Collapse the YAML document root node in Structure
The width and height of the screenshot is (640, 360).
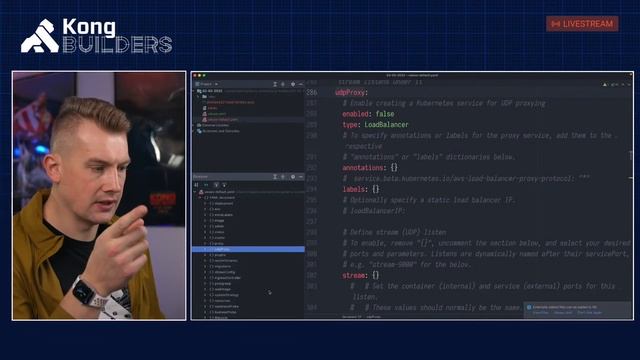click(x=200, y=198)
